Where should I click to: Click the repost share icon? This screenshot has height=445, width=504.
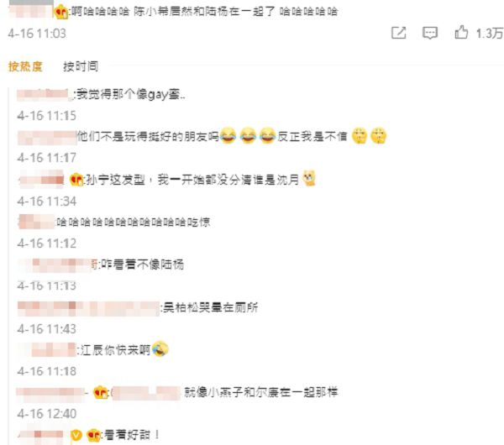398,33
